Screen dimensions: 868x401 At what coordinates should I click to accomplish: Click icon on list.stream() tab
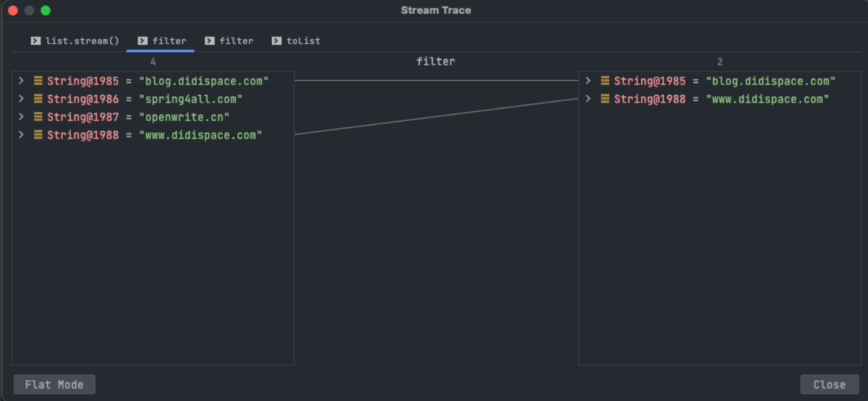[35, 41]
